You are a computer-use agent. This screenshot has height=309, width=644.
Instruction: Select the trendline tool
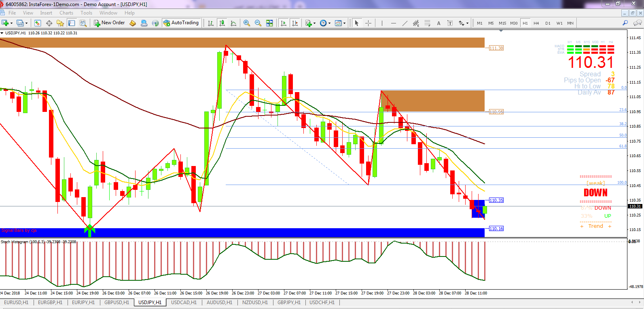click(405, 23)
